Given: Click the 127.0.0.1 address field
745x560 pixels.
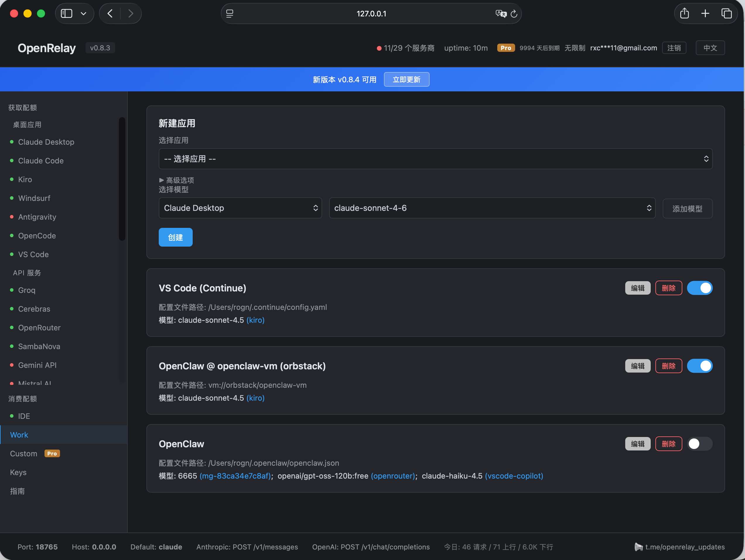Looking at the screenshot, I should click(x=371, y=13).
